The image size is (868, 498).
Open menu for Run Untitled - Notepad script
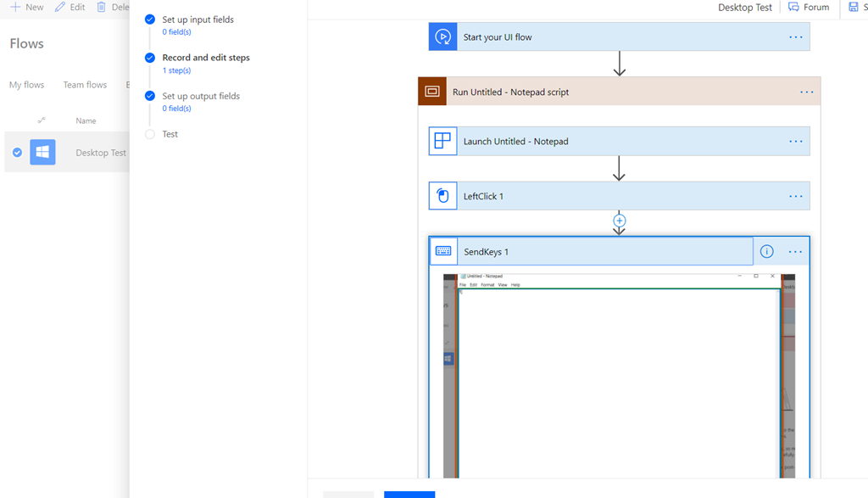(807, 92)
